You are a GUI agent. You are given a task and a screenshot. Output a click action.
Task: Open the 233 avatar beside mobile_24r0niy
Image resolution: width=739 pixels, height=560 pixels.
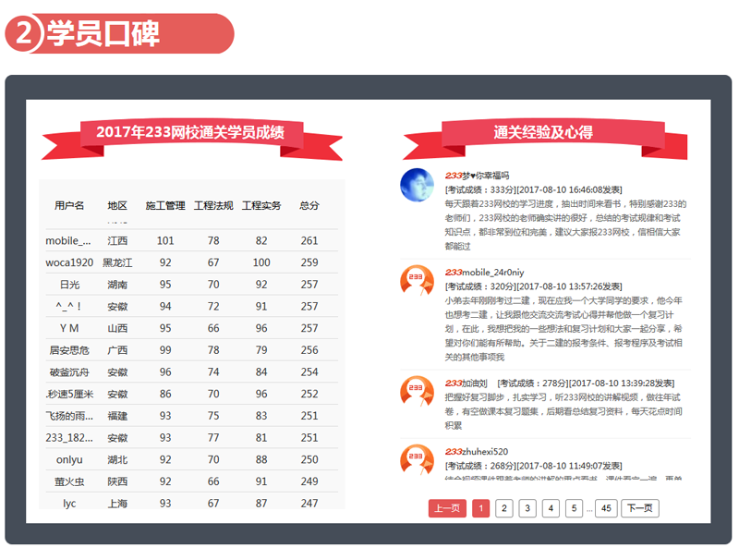pyautogui.click(x=418, y=282)
